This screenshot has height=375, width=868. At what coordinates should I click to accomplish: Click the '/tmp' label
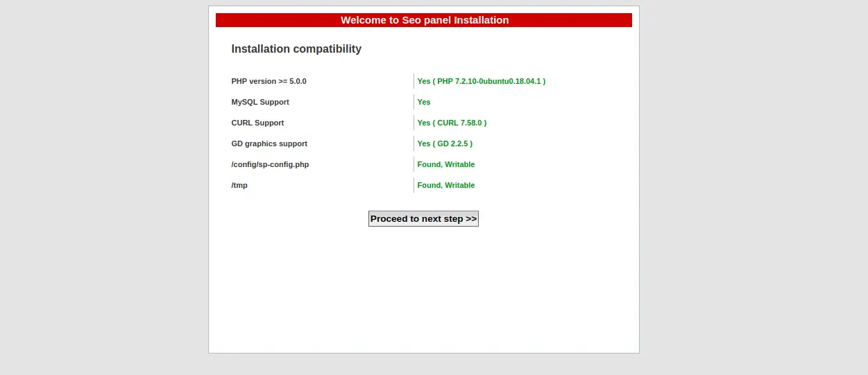tap(239, 185)
